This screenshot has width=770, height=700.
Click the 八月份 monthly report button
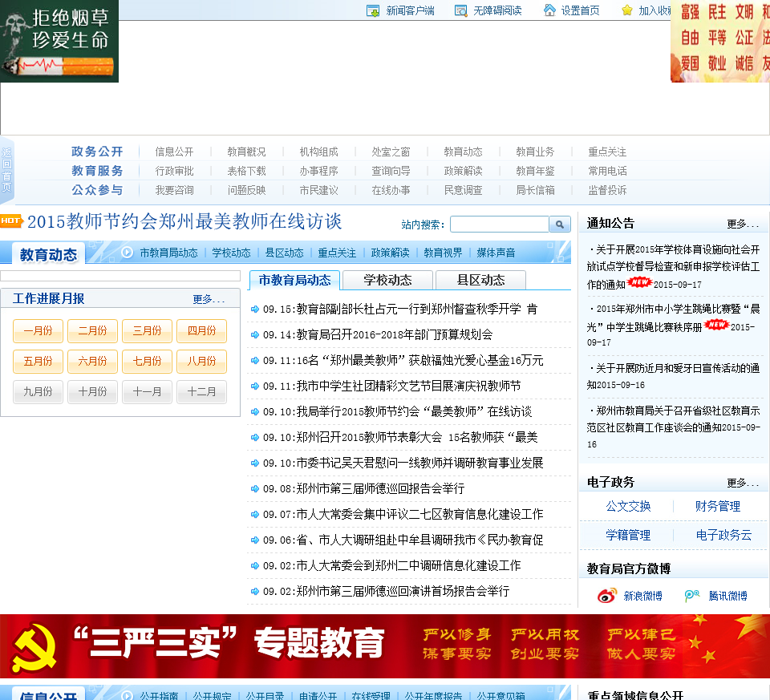201,362
